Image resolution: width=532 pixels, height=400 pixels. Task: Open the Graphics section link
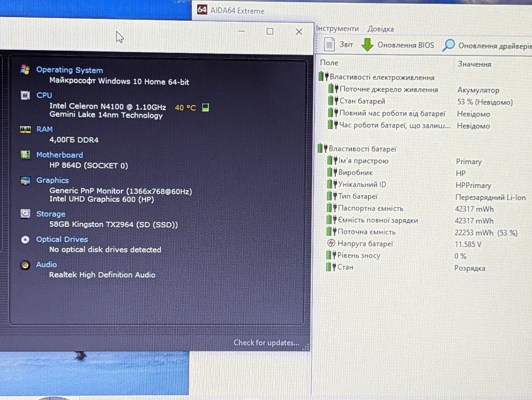52,180
